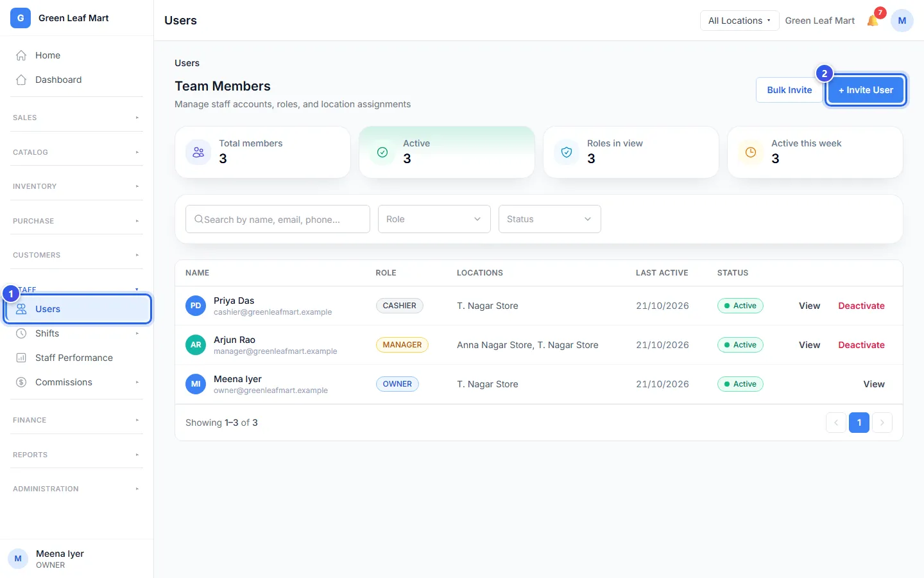Expand the Sales sidebar section
924x578 pixels.
tap(77, 118)
